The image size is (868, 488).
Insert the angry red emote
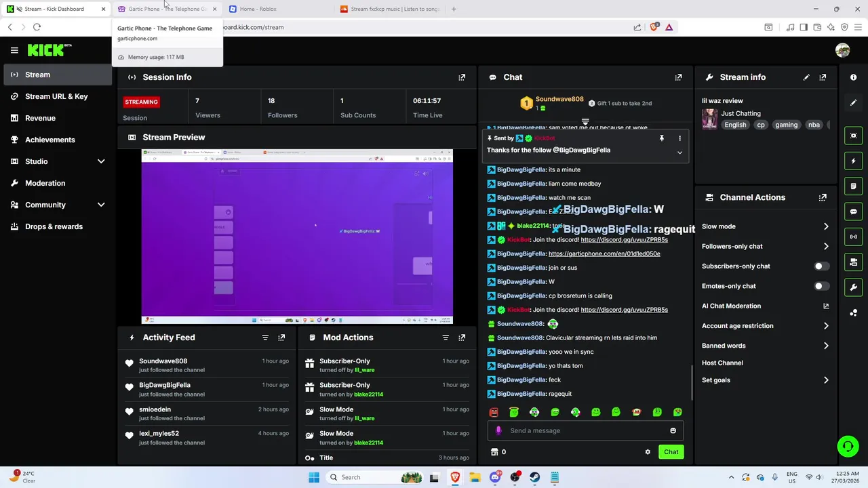(494, 412)
